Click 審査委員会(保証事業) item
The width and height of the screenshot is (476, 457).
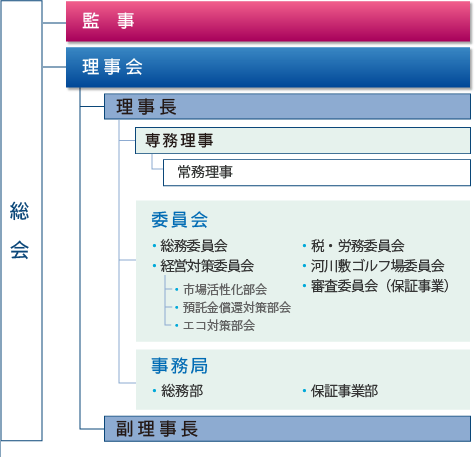pyautogui.click(x=380, y=286)
